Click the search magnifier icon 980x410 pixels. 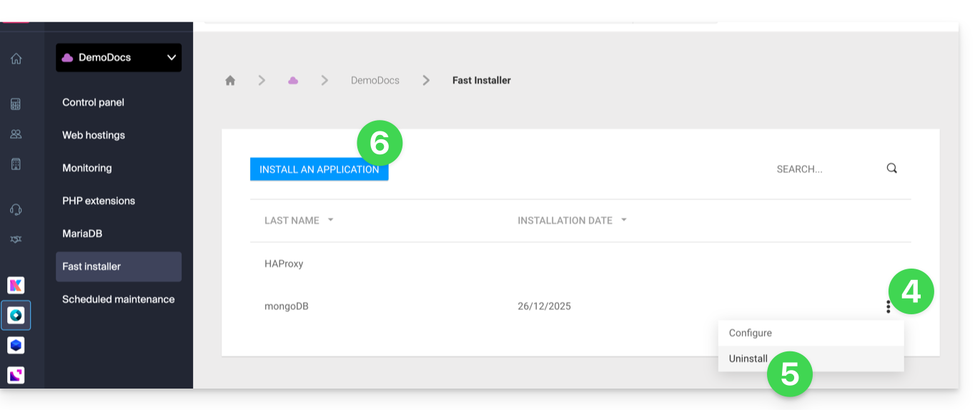click(891, 169)
